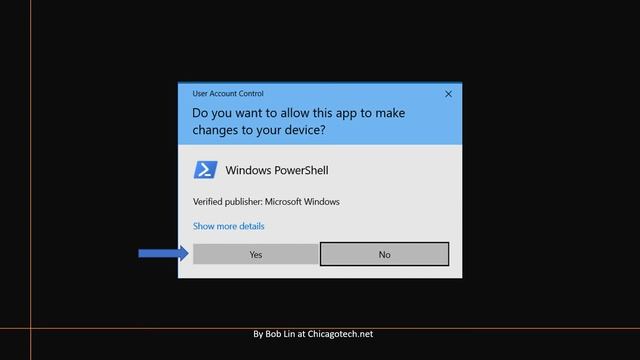Close the User Account Control dialog
The height and width of the screenshot is (360, 640).
pyautogui.click(x=448, y=94)
